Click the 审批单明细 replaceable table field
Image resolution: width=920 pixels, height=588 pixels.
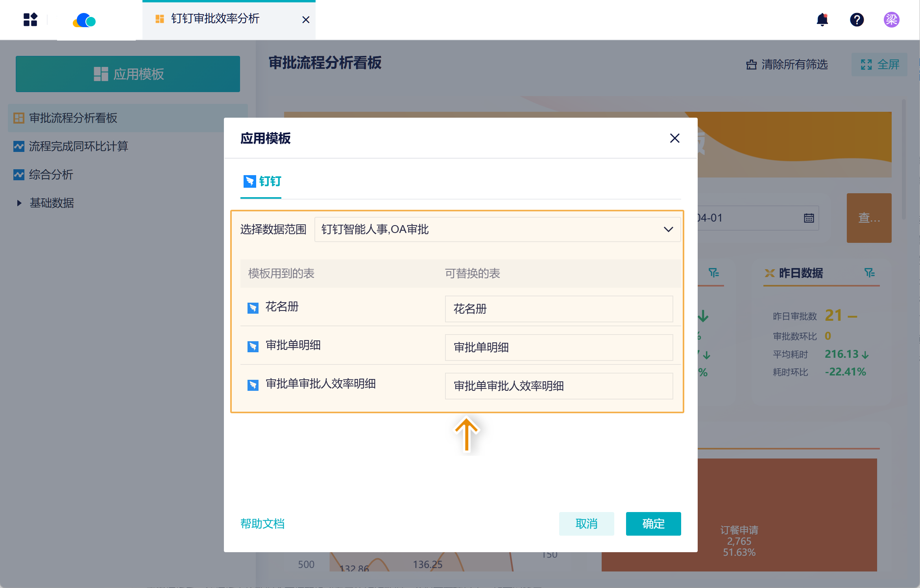click(559, 348)
